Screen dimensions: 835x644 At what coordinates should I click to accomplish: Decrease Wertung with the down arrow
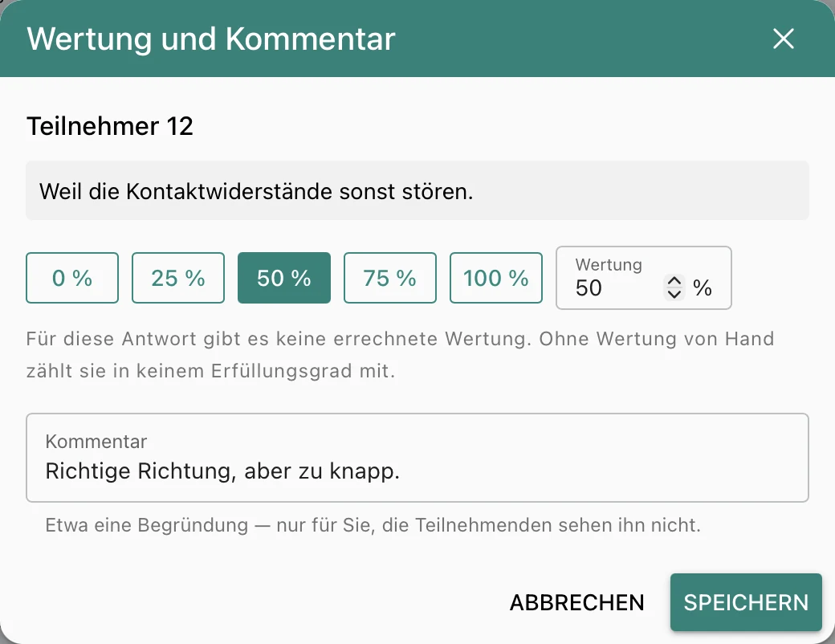(x=674, y=294)
